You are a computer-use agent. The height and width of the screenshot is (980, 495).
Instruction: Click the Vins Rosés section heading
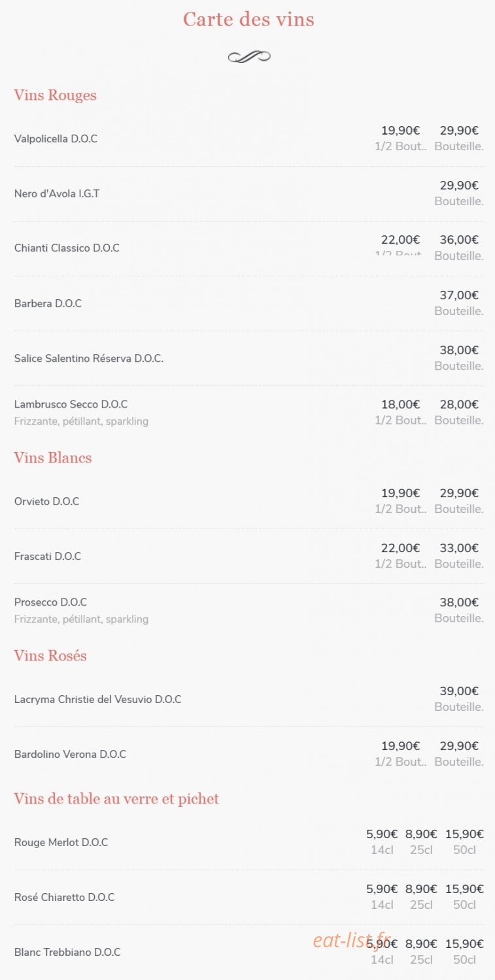tap(50, 656)
